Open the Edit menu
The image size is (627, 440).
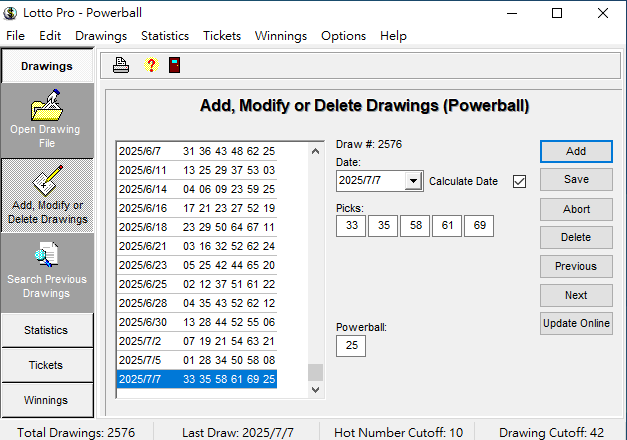point(50,36)
